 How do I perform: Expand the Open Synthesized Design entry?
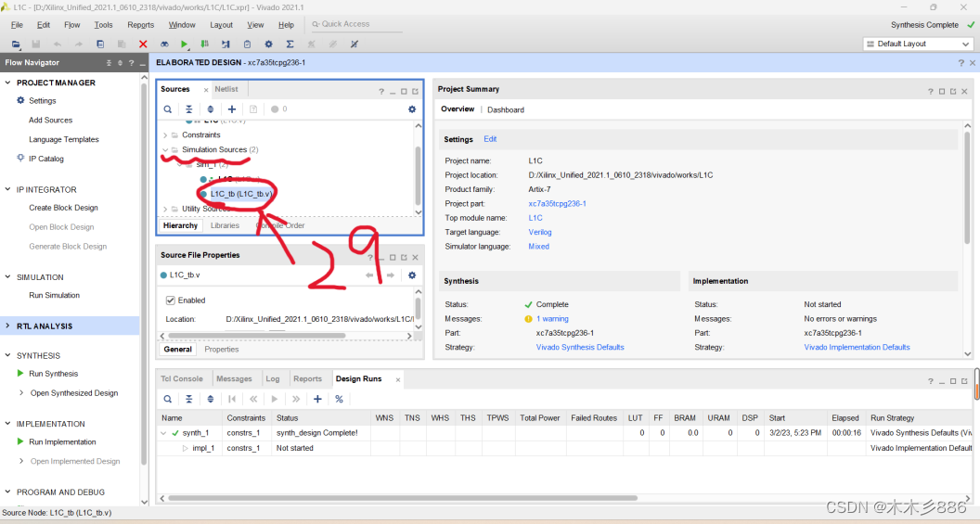(x=22, y=393)
